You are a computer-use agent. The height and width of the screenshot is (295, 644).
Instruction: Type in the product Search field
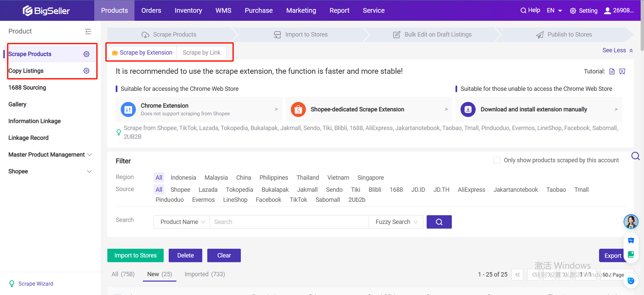click(x=288, y=222)
